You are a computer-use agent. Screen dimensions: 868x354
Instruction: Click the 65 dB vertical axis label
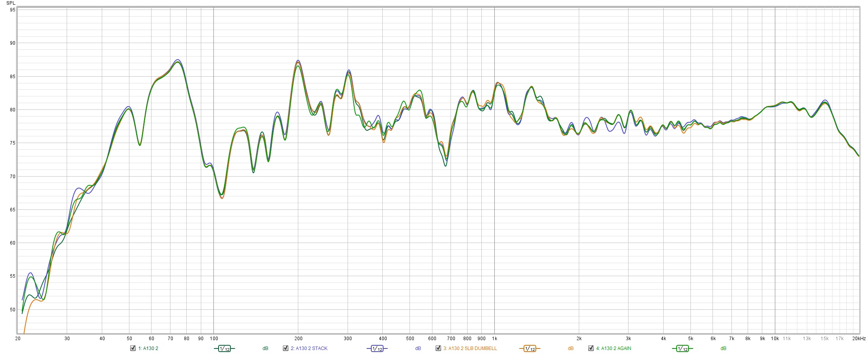coord(13,210)
